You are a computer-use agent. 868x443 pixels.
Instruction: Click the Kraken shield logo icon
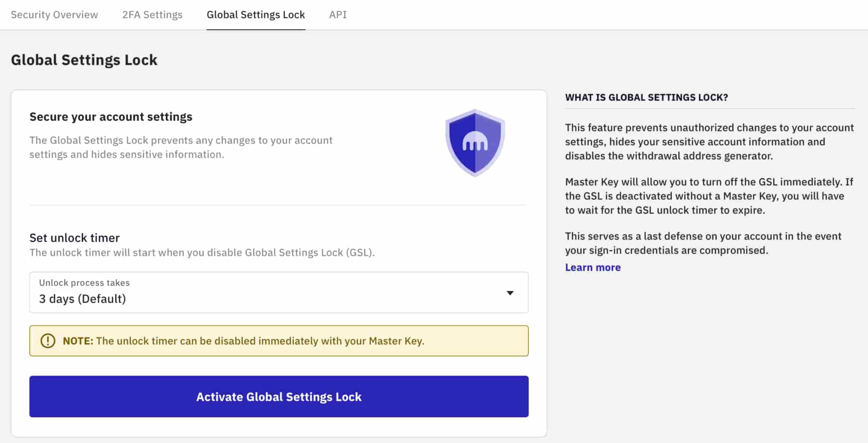(x=475, y=143)
